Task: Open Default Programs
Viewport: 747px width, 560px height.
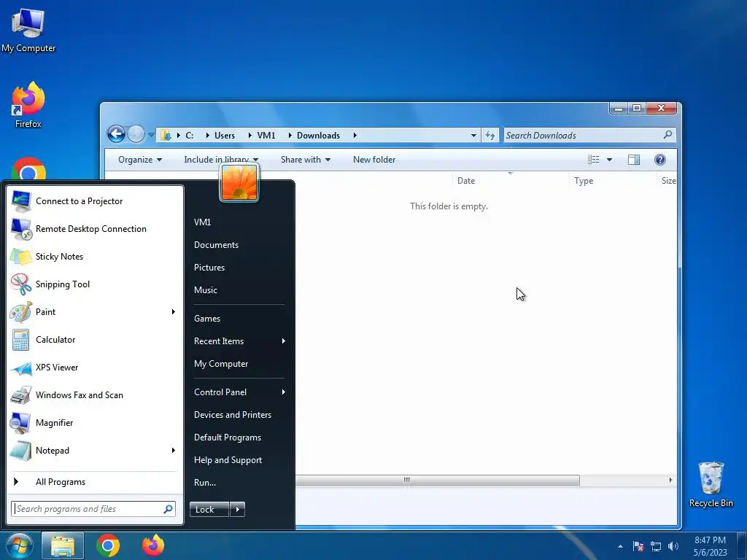Action: [x=228, y=437]
